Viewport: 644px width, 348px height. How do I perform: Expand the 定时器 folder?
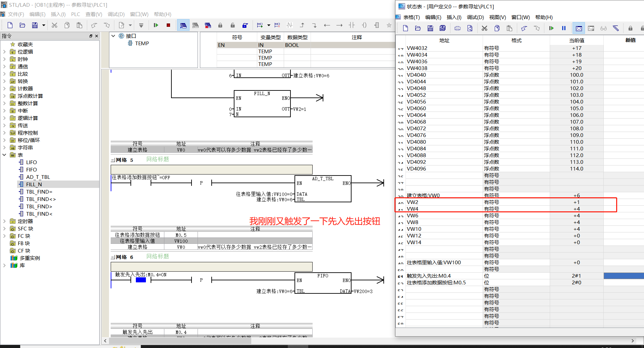tap(4, 221)
